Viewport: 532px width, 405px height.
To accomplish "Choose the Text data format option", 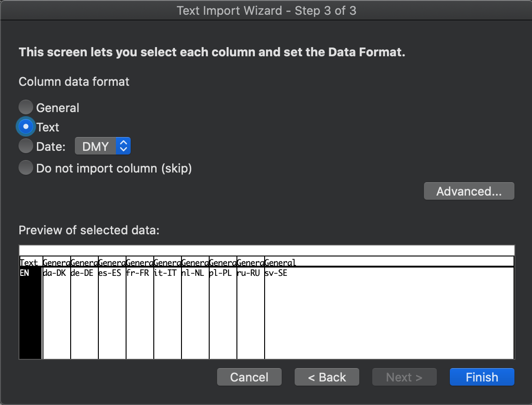I will tap(26, 127).
